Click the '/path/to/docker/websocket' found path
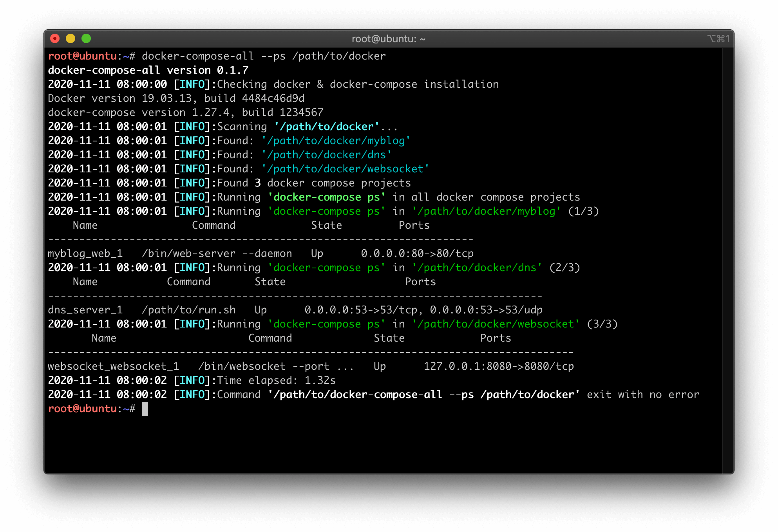The height and width of the screenshot is (532, 778). click(x=345, y=169)
